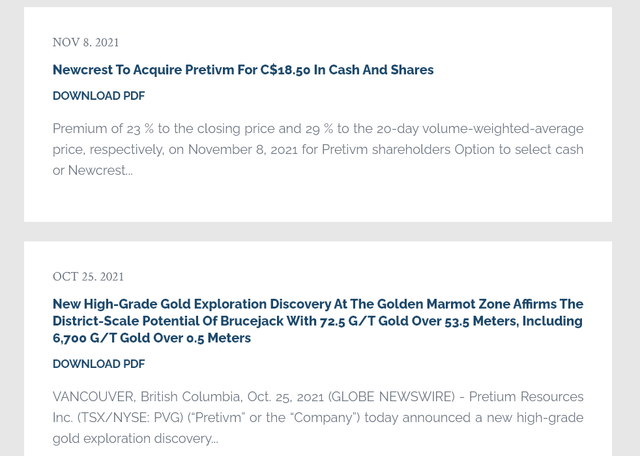Click the 'November 8, 2021' text inside the first excerpt
This screenshot has height=456, width=640.
coord(243,149)
